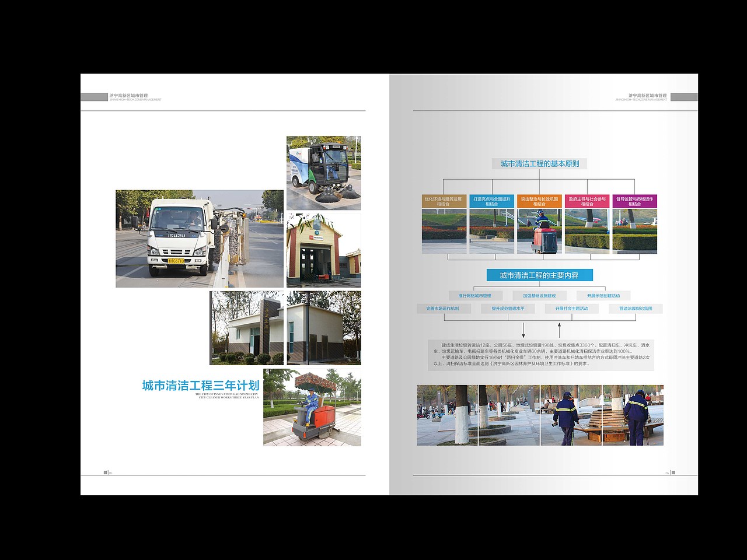Click the box 完善市场运作机制
Image resolution: width=747 pixels, height=560 pixels.
coord(442,309)
